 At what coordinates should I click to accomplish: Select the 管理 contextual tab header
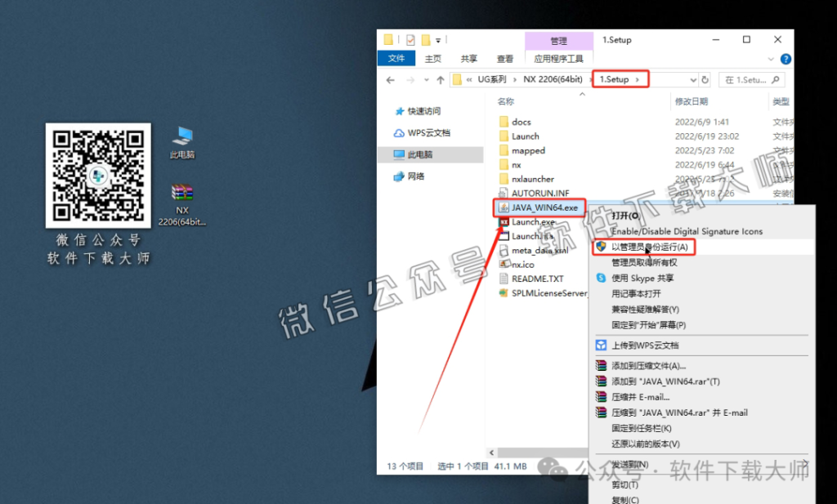(558, 41)
